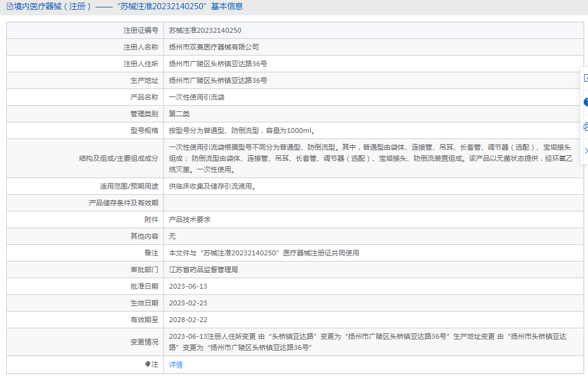This screenshot has width=588, height=379.
Task: Select registrant name 扬州市双菱医疗器械有限公司
Action: pos(214,47)
